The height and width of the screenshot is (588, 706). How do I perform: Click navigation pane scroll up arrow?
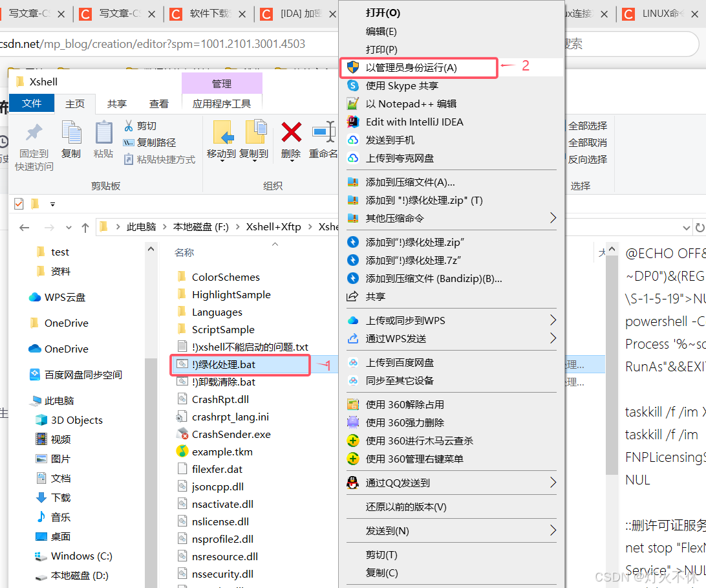pos(151,248)
